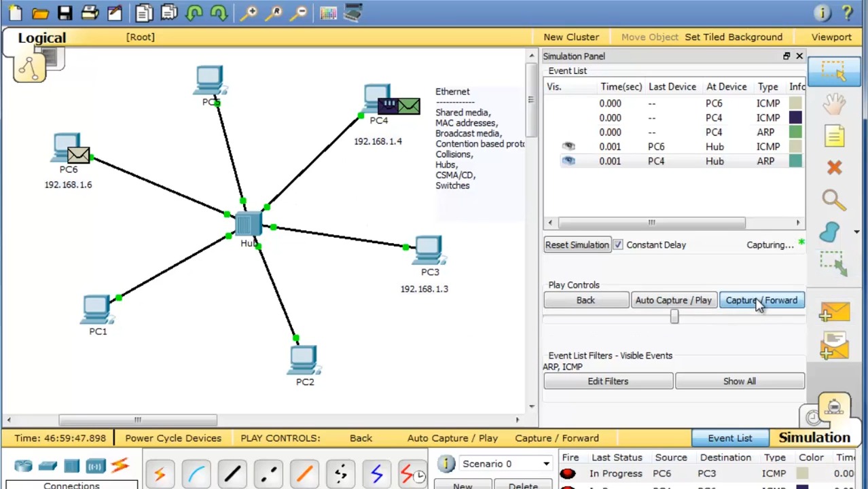The height and width of the screenshot is (489, 868).
Task: Switch to the Logical workspace tab
Action: coord(42,38)
